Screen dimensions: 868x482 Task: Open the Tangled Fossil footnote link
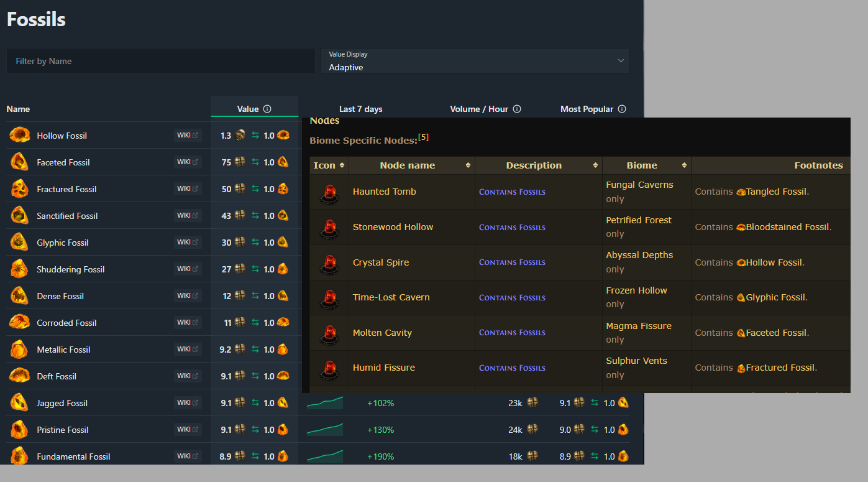coord(776,192)
